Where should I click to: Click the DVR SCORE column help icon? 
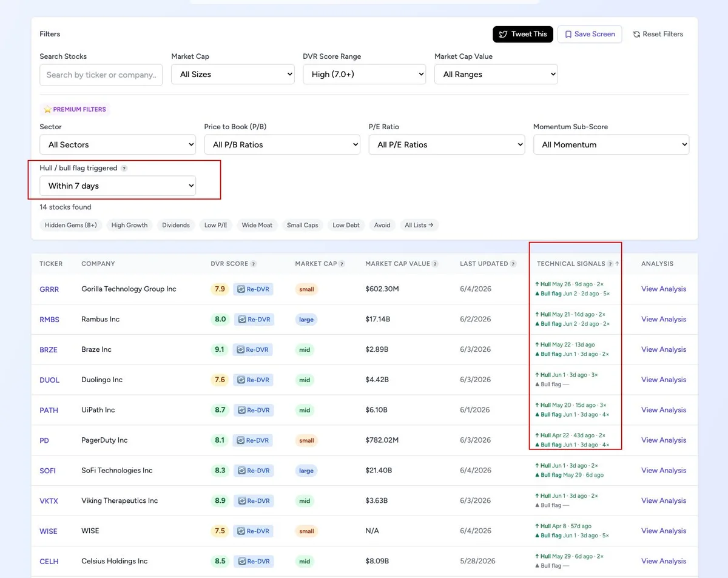point(254,264)
